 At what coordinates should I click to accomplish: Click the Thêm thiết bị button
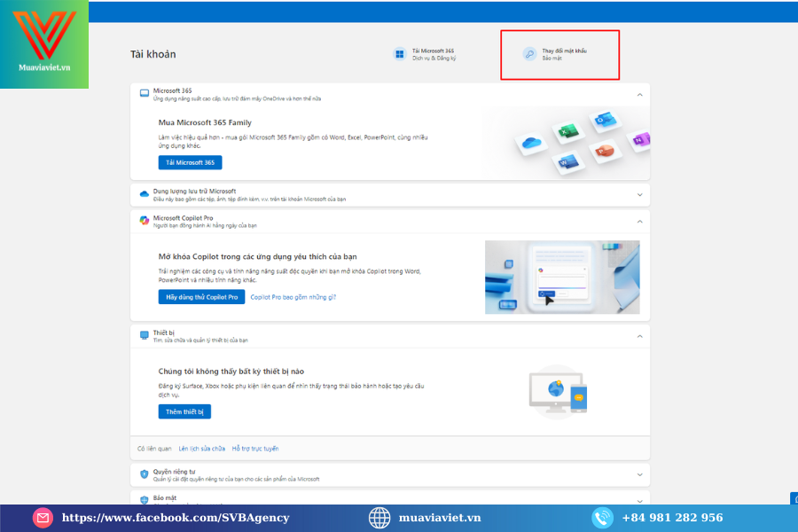(x=184, y=411)
